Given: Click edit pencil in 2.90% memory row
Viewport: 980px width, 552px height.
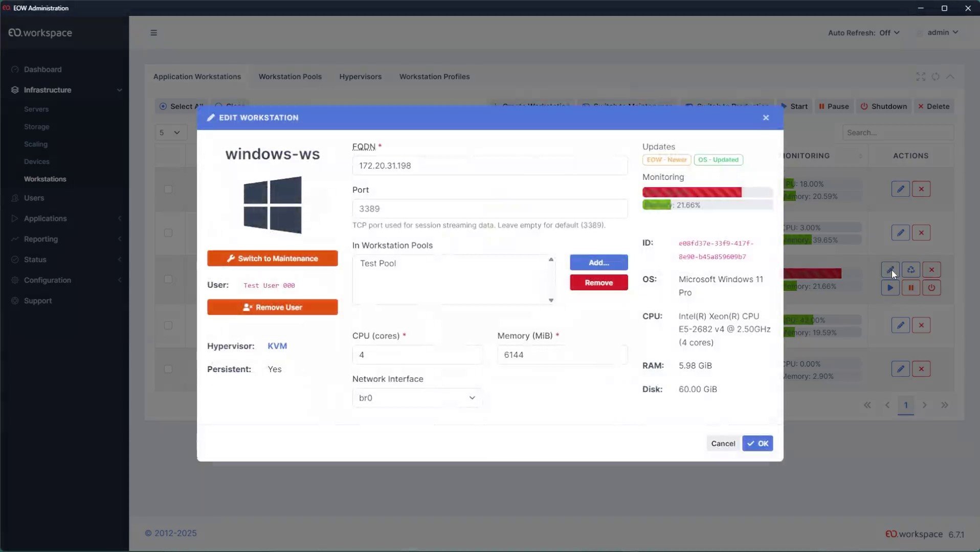Looking at the screenshot, I should [x=900, y=369].
